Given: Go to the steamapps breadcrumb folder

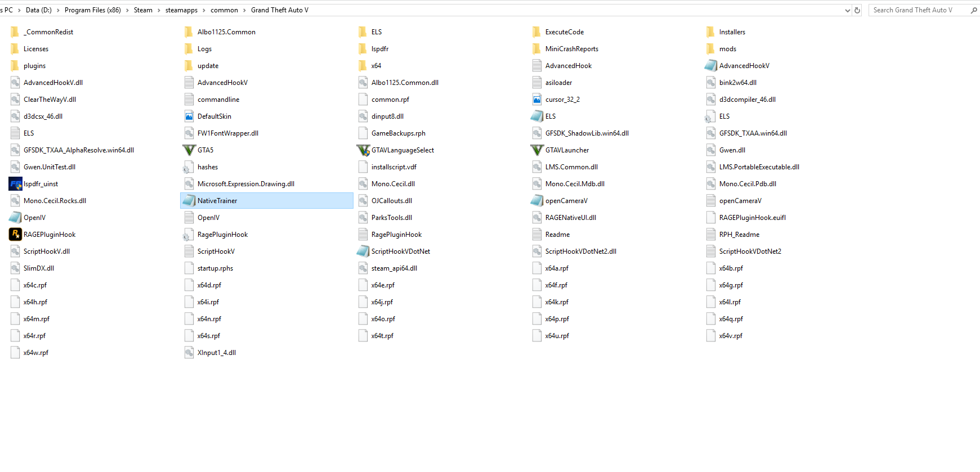Looking at the screenshot, I should click(181, 10).
